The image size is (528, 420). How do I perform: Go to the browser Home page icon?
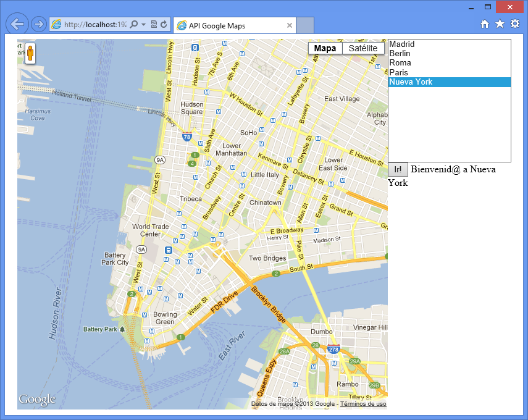pyautogui.click(x=485, y=24)
